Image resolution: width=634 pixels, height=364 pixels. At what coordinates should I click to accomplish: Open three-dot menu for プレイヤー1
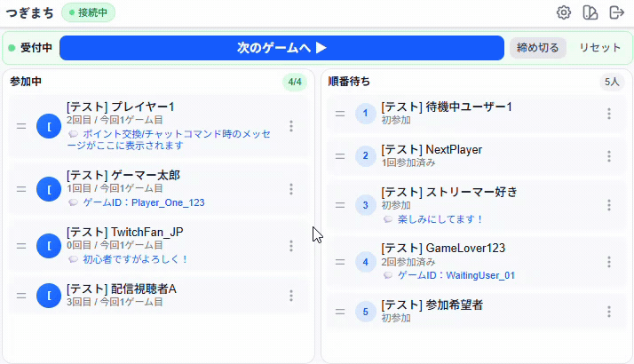point(291,126)
